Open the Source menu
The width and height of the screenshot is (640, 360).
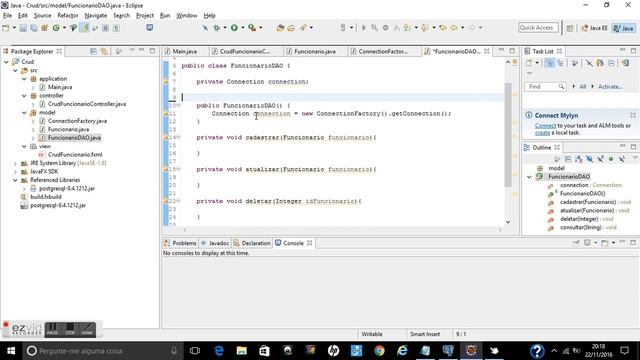coord(42,16)
